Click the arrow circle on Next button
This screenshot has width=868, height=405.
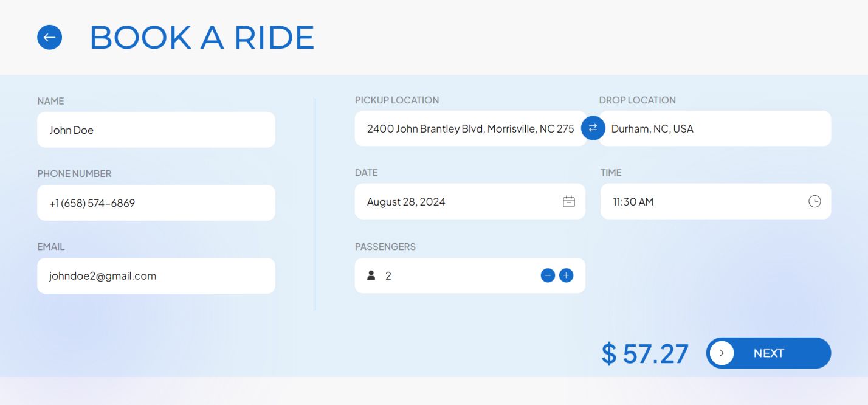tap(722, 353)
